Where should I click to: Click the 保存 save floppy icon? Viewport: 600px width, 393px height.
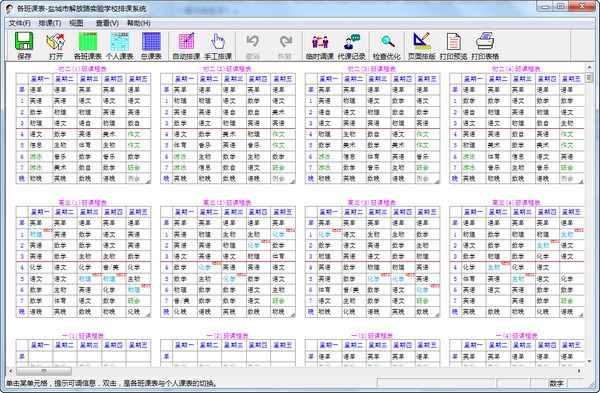[x=24, y=46]
